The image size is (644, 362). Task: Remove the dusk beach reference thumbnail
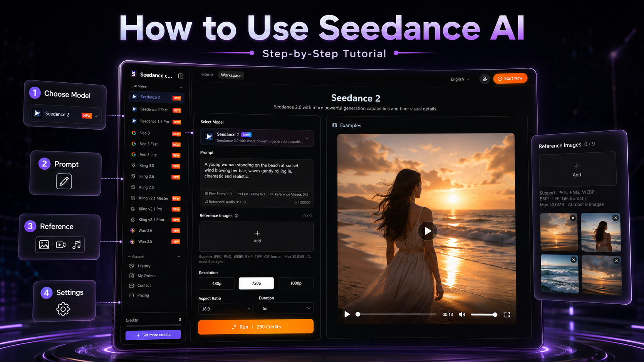click(x=616, y=261)
